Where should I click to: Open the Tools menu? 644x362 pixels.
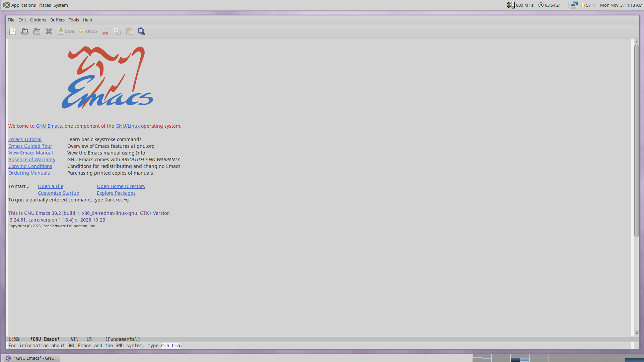pyautogui.click(x=74, y=20)
